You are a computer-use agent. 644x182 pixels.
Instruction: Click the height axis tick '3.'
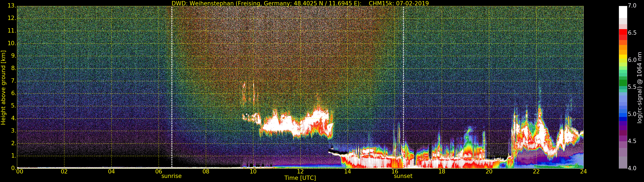tap(14, 131)
